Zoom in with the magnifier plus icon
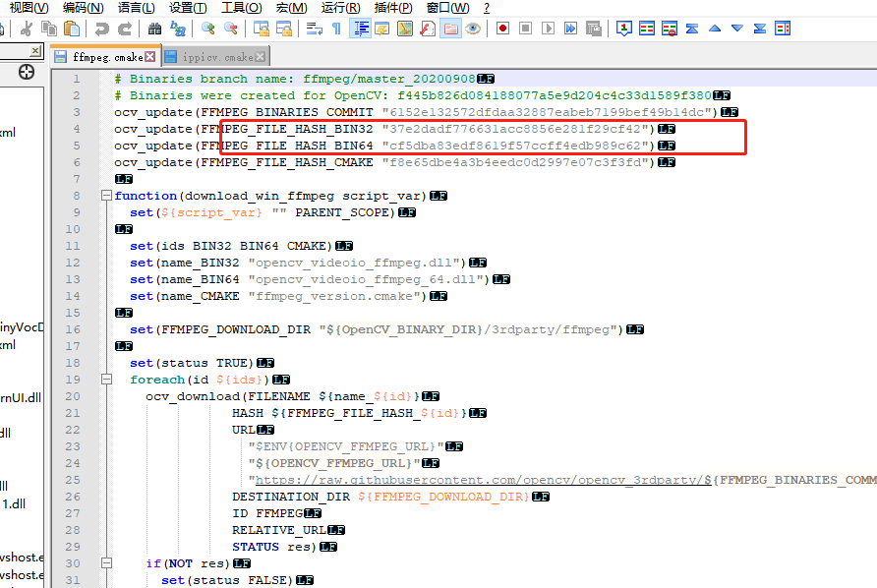The width and height of the screenshot is (877, 588). (x=208, y=29)
